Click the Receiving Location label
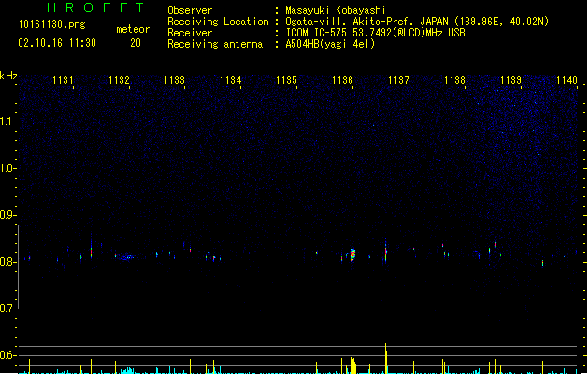588x374 pixels. 218,22
